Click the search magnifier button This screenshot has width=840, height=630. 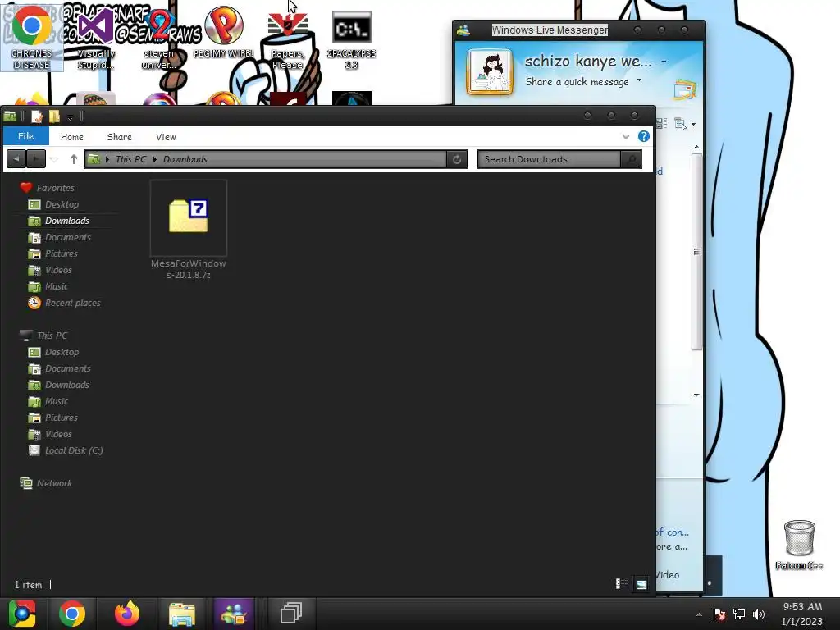(x=631, y=159)
